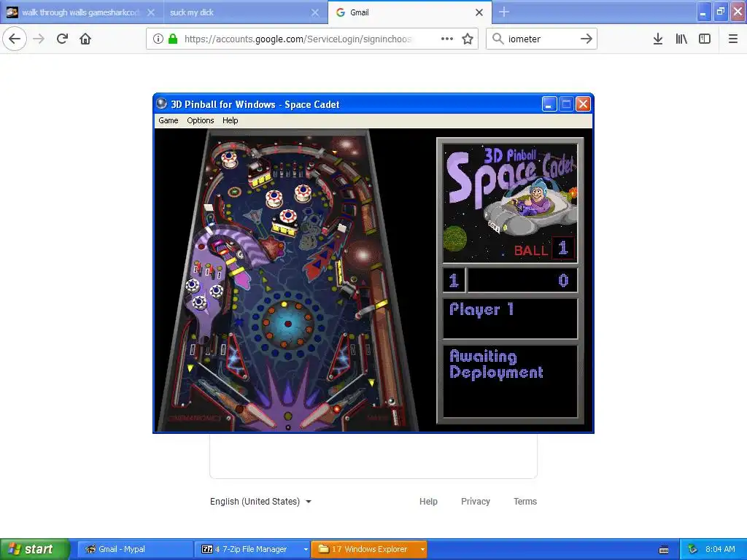Switch to Gmail - Mypal taskbar item
747x560 pixels.
135,549
